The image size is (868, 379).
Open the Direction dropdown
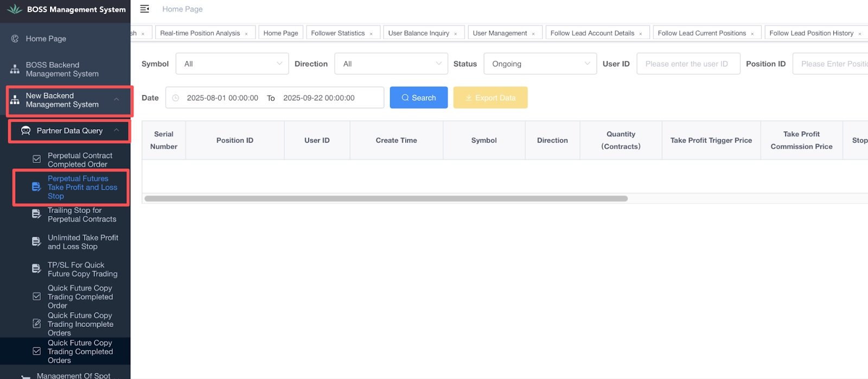tap(391, 64)
